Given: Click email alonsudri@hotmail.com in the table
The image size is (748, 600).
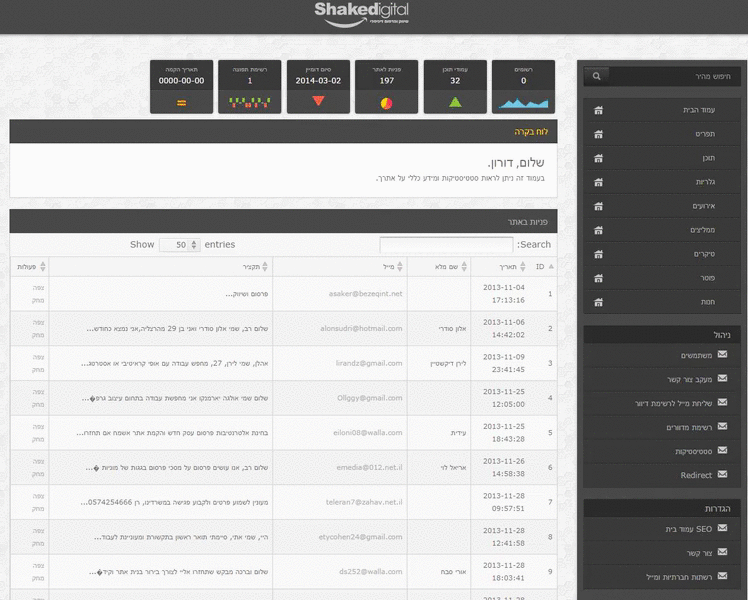Looking at the screenshot, I should pos(361,329).
